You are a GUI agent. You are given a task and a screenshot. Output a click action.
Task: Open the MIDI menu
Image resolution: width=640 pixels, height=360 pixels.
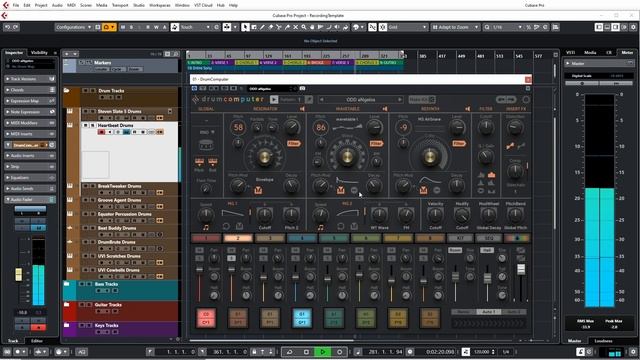pos(71,5)
